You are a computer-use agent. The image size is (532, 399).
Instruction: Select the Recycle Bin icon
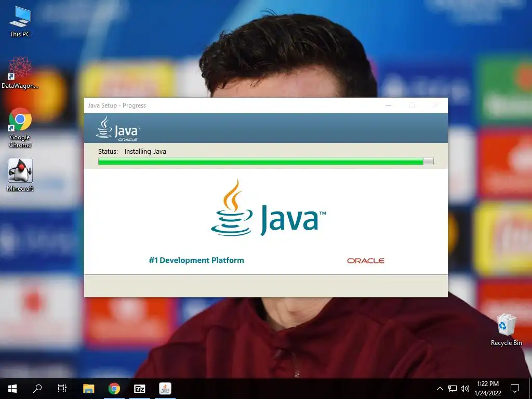pos(506,330)
